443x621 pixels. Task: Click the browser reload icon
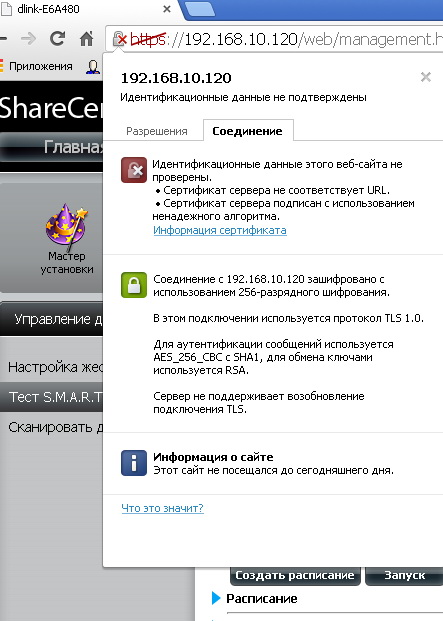[x=57, y=38]
